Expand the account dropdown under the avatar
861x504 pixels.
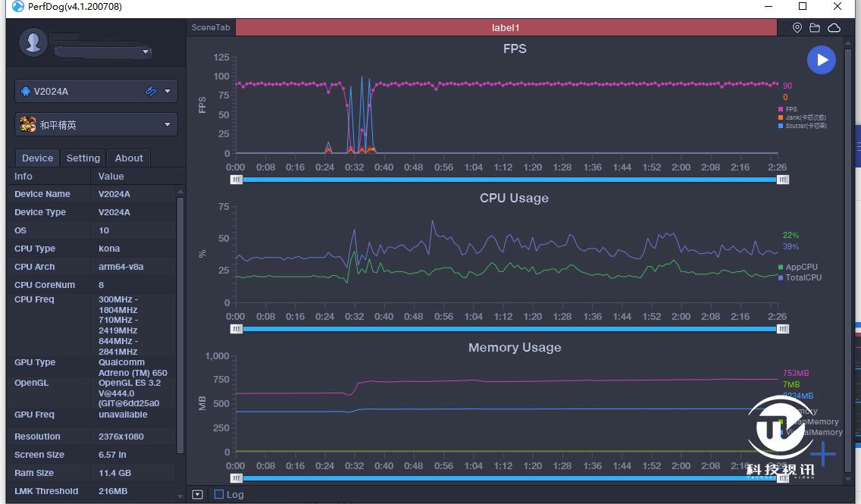tap(146, 52)
